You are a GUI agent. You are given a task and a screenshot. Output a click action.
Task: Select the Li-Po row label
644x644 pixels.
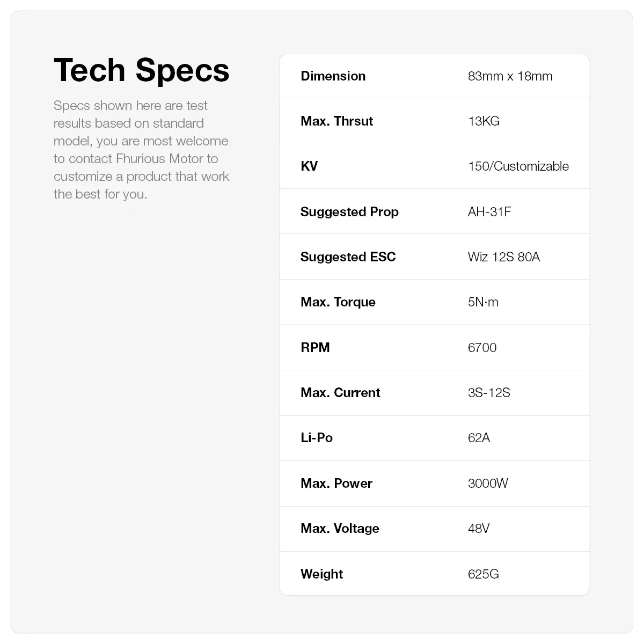click(316, 438)
